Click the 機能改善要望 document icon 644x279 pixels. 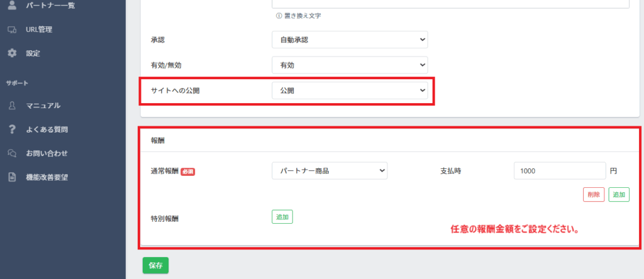coord(13,178)
